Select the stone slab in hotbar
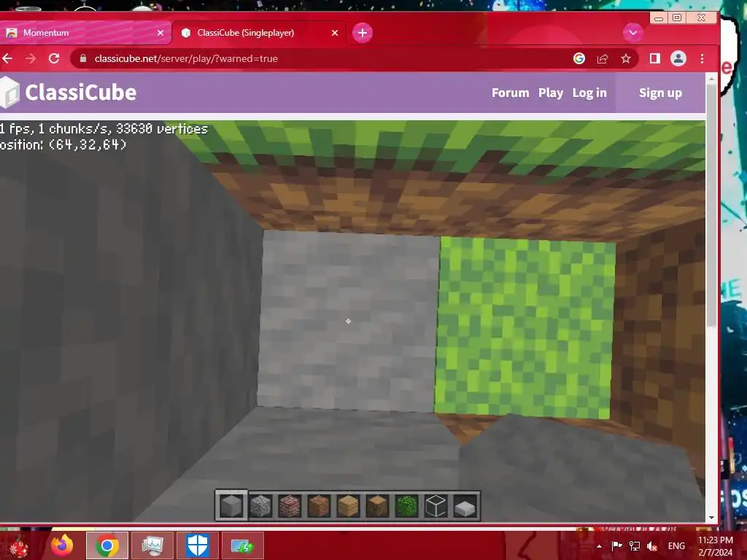Image resolution: width=747 pixels, height=560 pixels. (465, 507)
